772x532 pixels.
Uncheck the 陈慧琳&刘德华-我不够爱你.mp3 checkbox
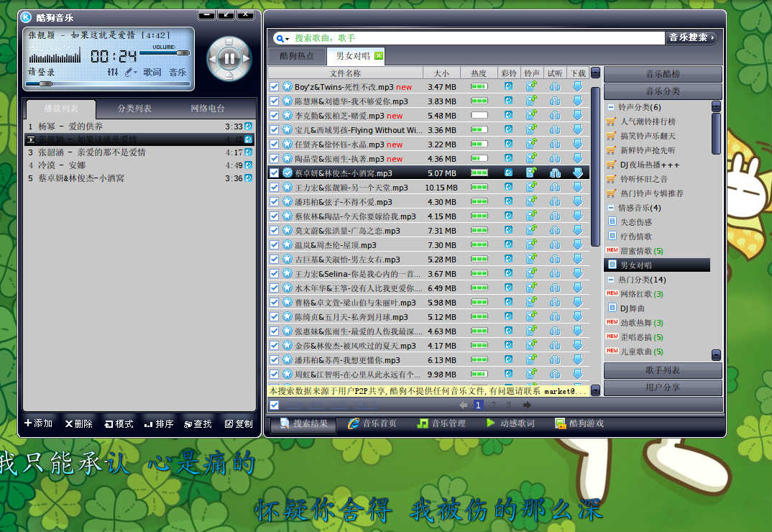pos(275,101)
